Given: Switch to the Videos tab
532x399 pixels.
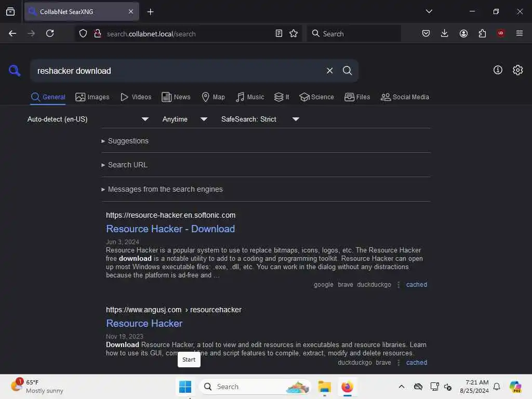Looking at the screenshot, I should [x=136, y=97].
